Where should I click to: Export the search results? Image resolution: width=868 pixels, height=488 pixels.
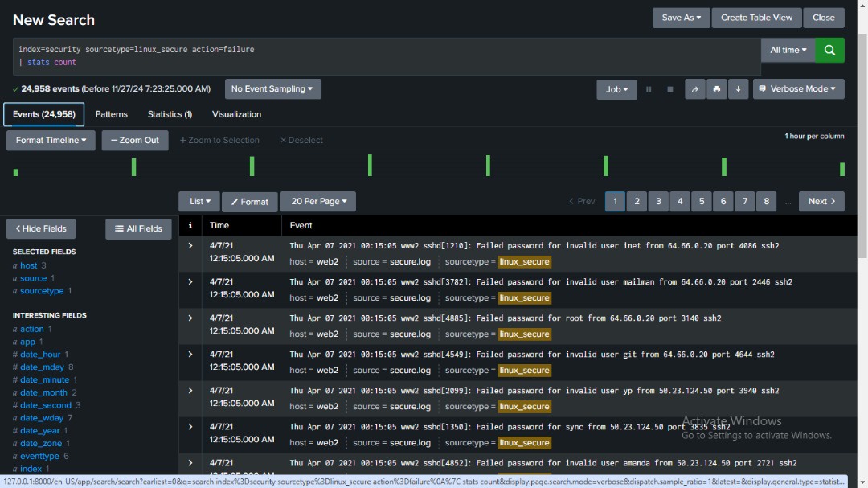point(738,89)
